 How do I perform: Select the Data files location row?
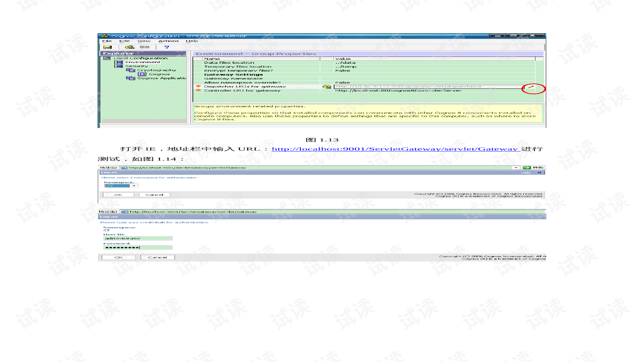coord(364,63)
